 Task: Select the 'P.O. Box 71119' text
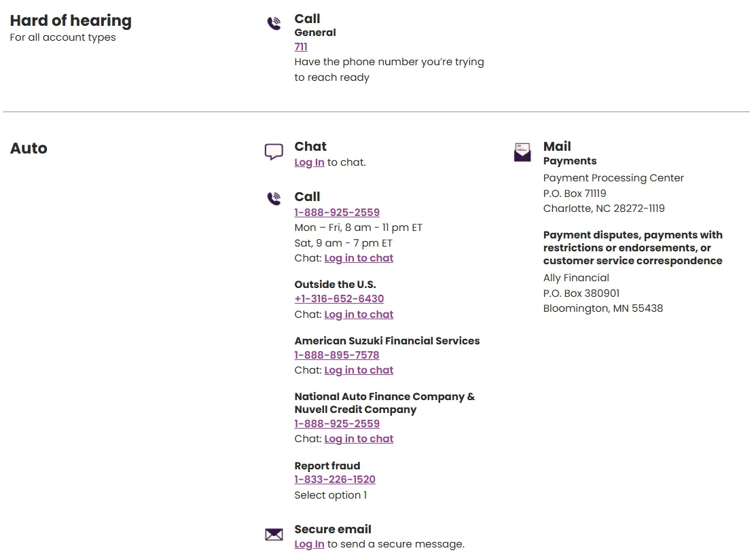575,194
